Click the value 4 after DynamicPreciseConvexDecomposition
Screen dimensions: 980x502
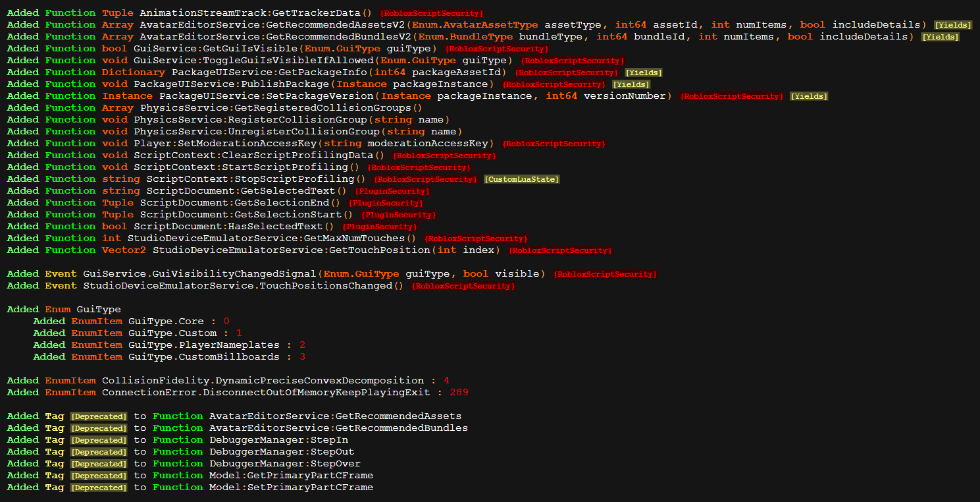tap(446, 380)
